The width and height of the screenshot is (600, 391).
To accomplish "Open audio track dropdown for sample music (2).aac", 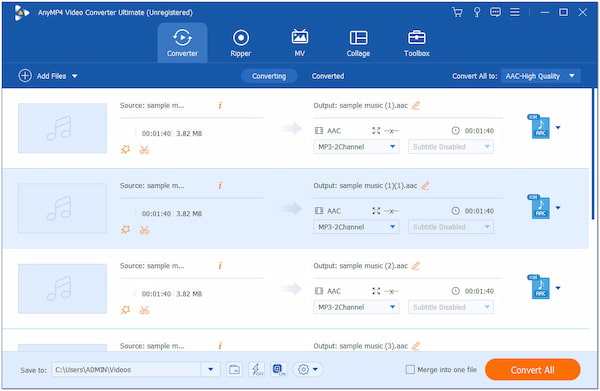I will [356, 307].
